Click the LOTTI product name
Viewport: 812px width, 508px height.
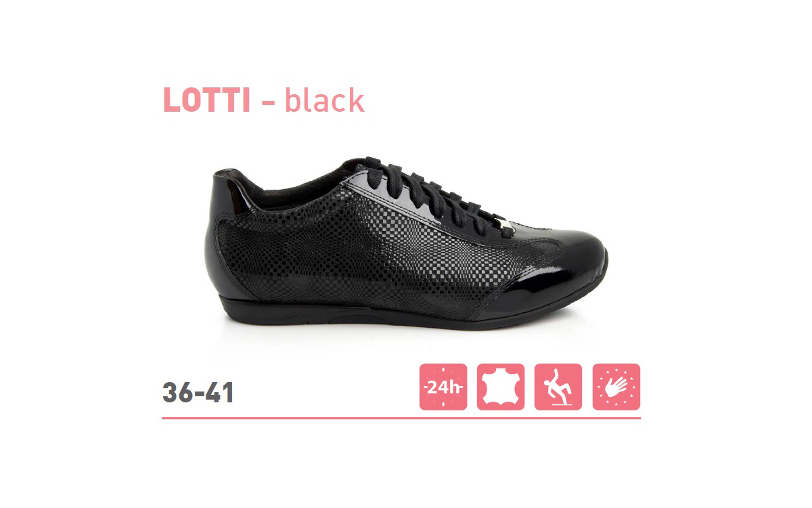[206, 101]
